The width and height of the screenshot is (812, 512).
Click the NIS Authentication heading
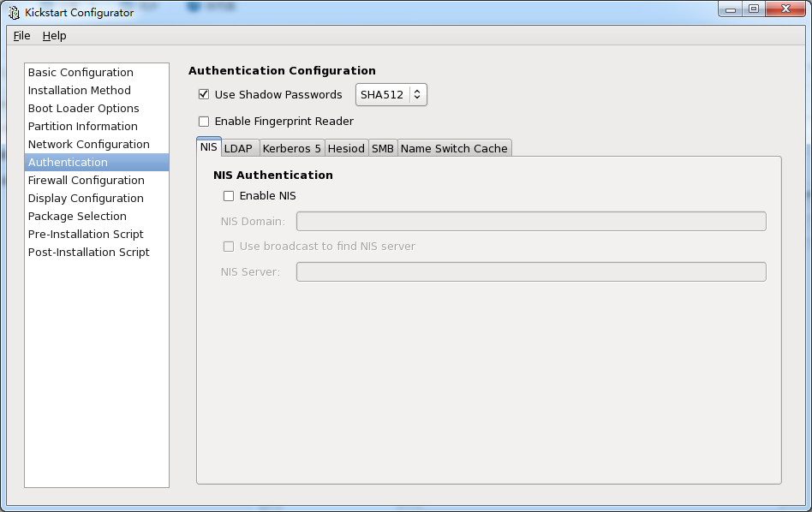273,175
